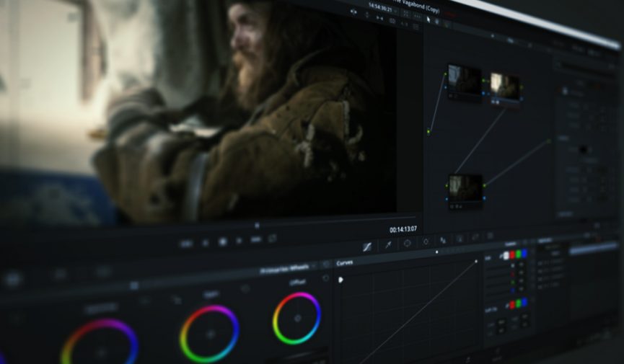Select the hand pan tool in node toolbar
Image resolution: width=624 pixels, height=364 pixels.
click(437, 22)
